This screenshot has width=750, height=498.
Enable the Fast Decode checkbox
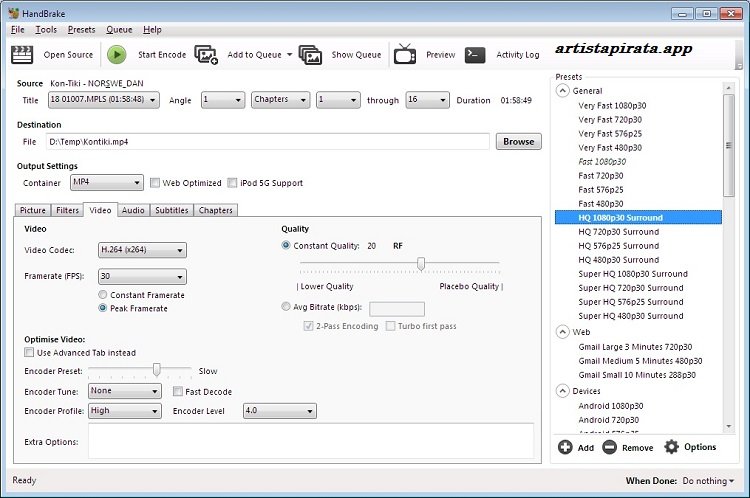(177, 391)
